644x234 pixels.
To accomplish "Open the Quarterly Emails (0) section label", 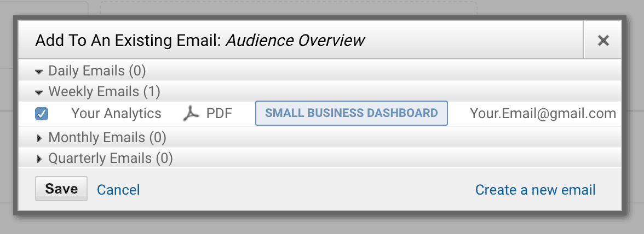I will pyautogui.click(x=111, y=158).
